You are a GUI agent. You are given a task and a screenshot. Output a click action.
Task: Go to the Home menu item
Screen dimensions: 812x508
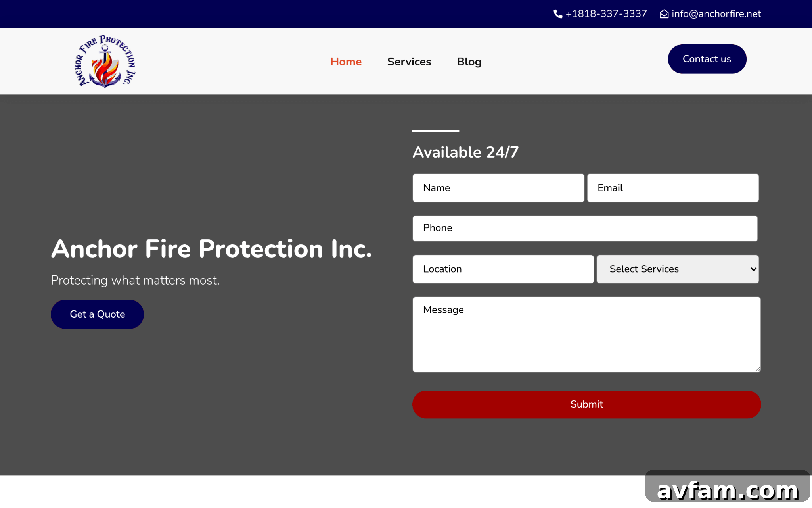coord(346,62)
